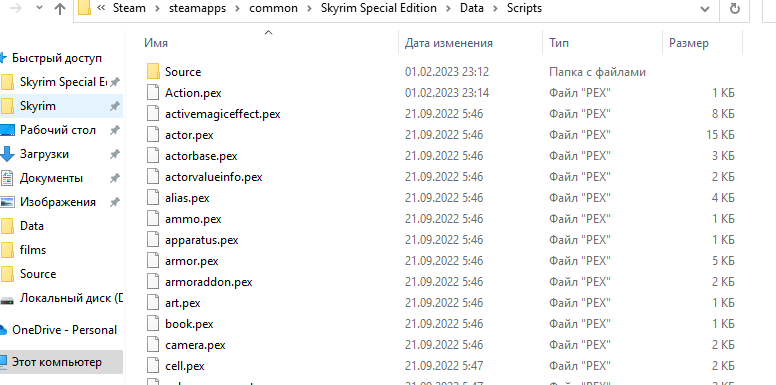776x385 pixels.
Task: Open the films folder in the sidebar
Action: 33,250
